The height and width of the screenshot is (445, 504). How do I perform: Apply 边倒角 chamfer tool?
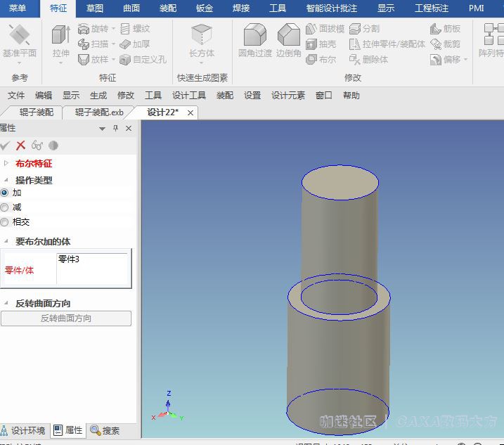pyautogui.click(x=289, y=41)
